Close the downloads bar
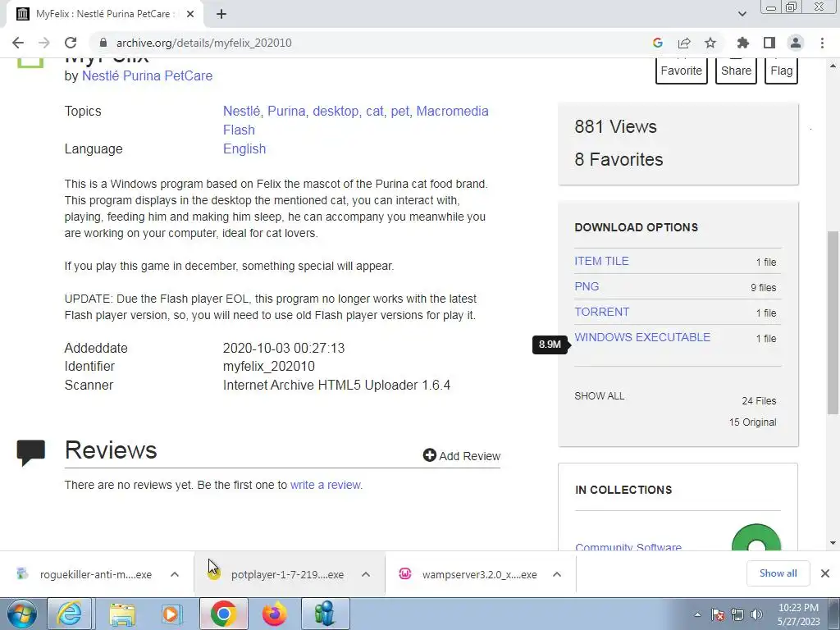 click(x=825, y=573)
